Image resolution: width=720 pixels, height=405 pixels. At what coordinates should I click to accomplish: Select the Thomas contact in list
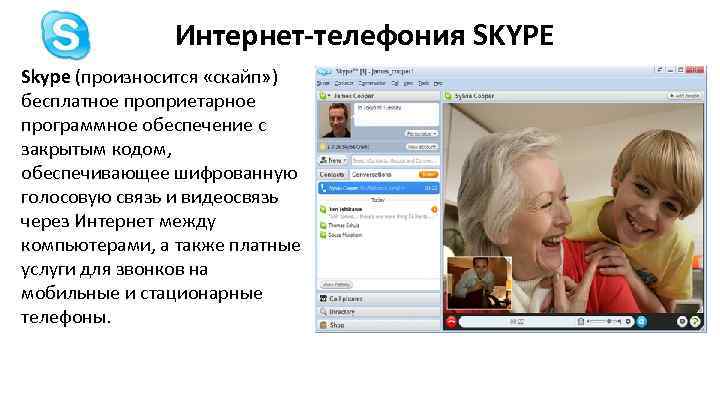[x=343, y=225]
